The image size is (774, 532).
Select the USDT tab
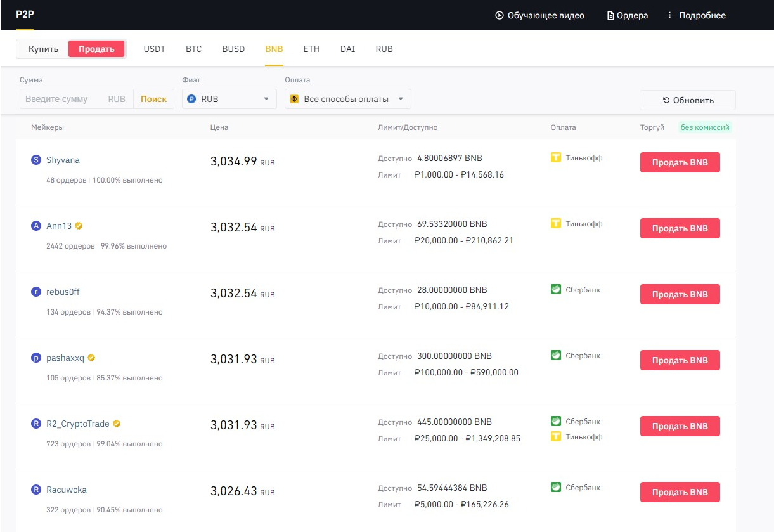[x=154, y=49]
